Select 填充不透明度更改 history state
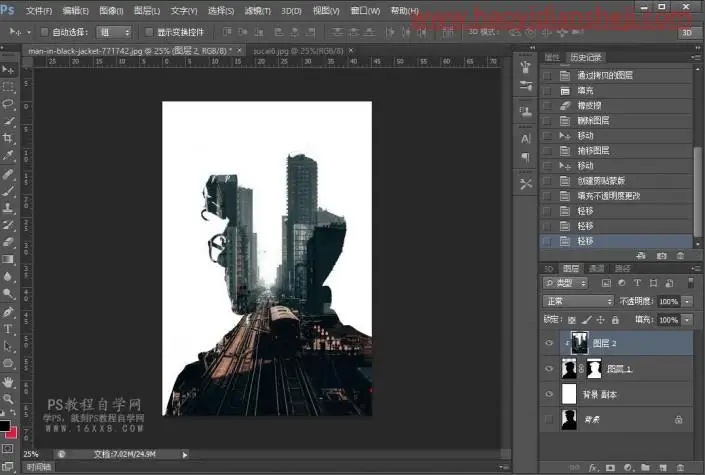This screenshot has width=705, height=475. [616, 196]
